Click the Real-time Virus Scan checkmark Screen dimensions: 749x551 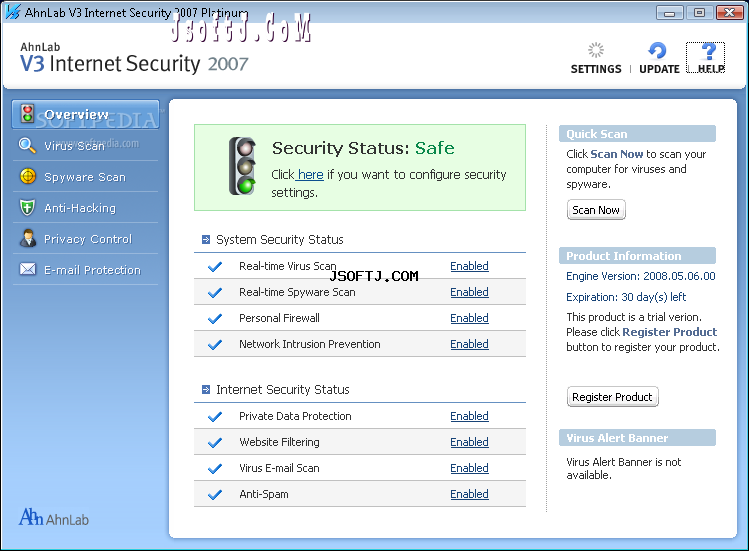tap(215, 266)
